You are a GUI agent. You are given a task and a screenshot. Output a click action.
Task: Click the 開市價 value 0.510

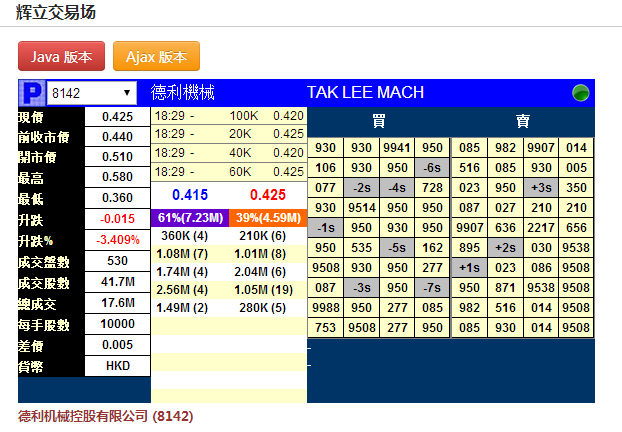pos(117,157)
